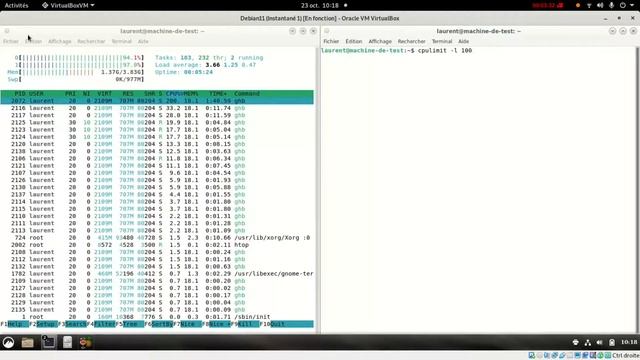Viewport: 640px width, 360px height.
Task: Click F2 Setup in htop footer
Action: (x=44, y=324)
